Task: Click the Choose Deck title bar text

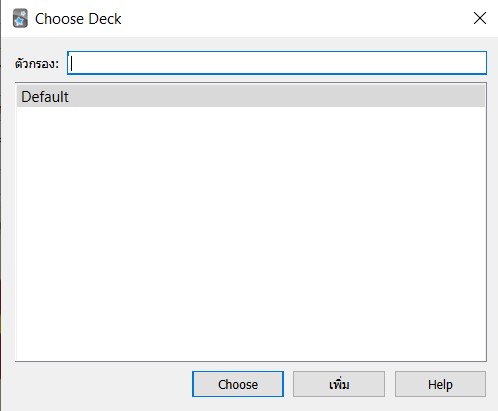Action: pos(78,19)
